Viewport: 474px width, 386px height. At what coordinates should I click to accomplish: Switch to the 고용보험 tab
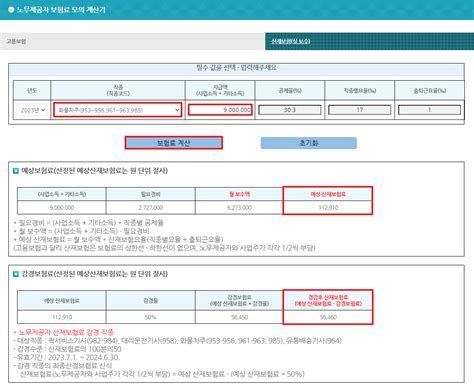click(x=133, y=41)
